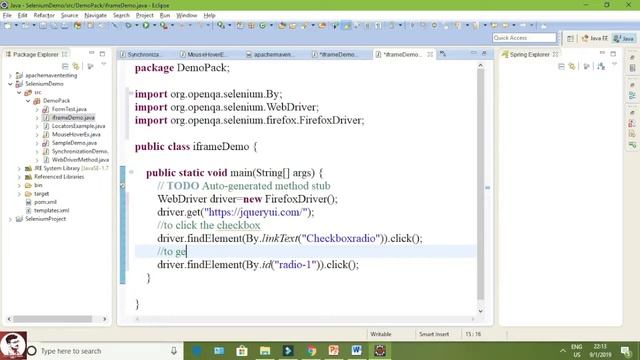Select MouseHoverEx.java in the tree
The height and width of the screenshot is (360, 640).
tap(76, 134)
